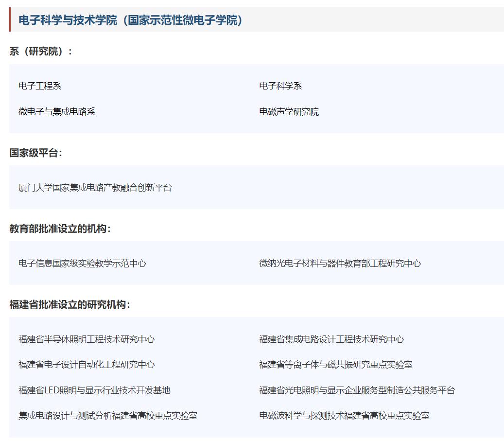Viewport: 504px width, 441px height.
Task: Click the 福建省批准设立的研究机构 label
Action: 70,304
